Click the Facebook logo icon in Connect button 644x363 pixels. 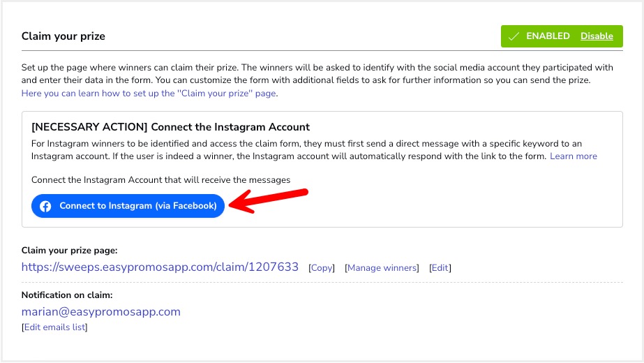pos(45,206)
